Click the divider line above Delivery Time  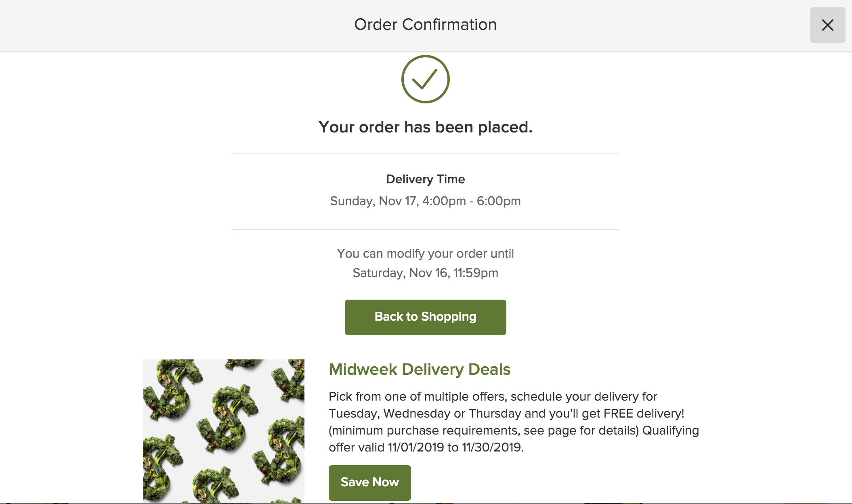(x=425, y=153)
